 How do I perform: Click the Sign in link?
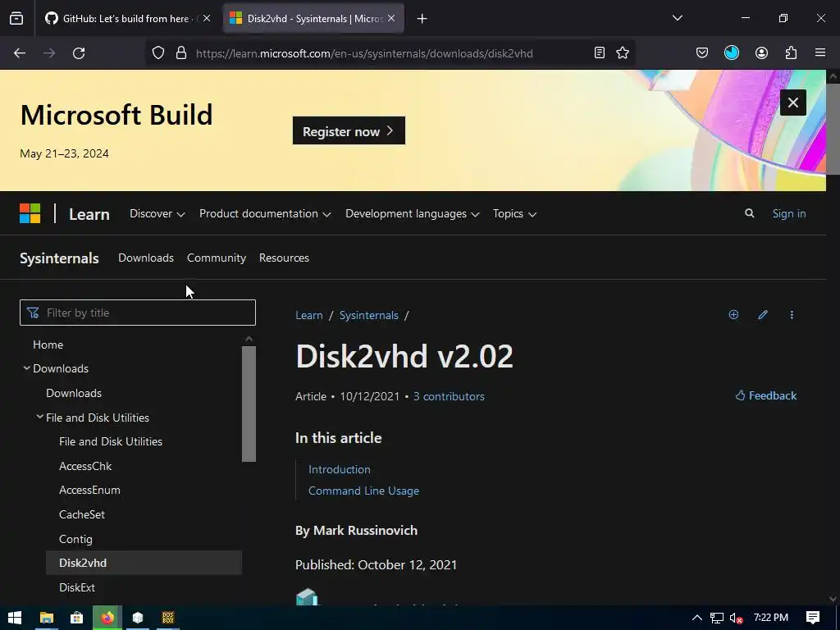click(788, 213)
